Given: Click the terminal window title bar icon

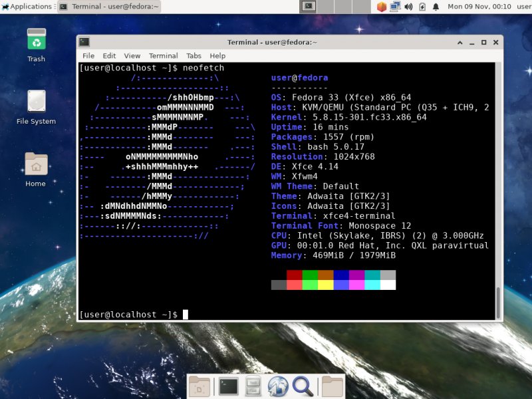Looking at the screenshot, I should click(x=84, y=42).
